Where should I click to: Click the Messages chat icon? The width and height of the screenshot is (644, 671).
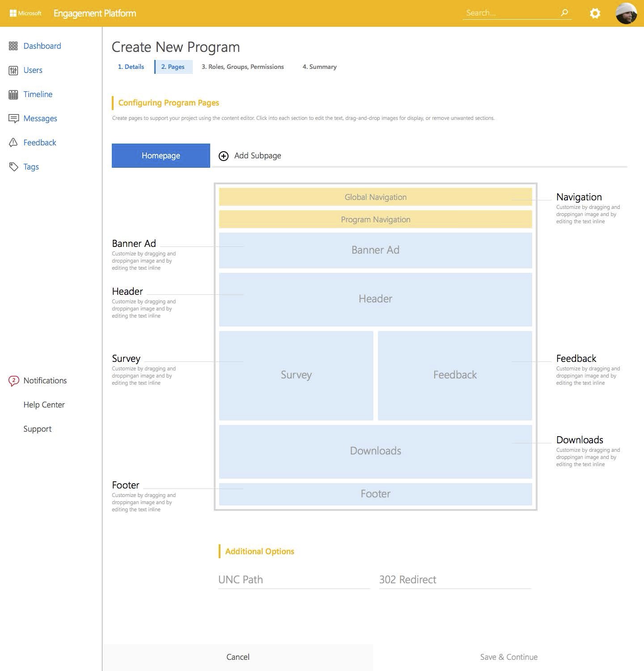(14, 119)
